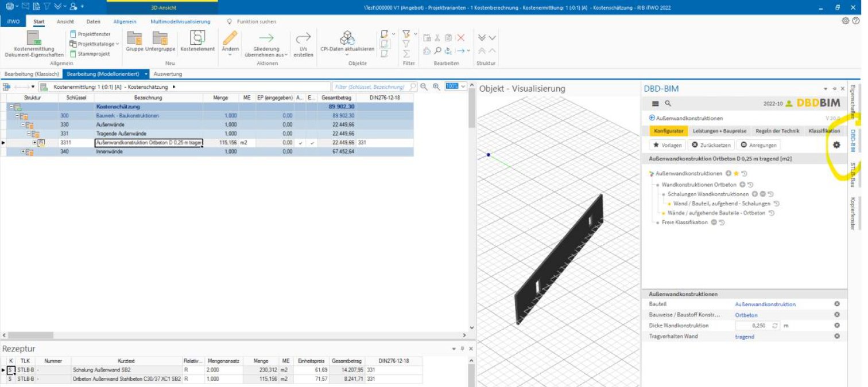
Task: Click the DBD-BIM hamburger menu icon
Action: [655, 104]
